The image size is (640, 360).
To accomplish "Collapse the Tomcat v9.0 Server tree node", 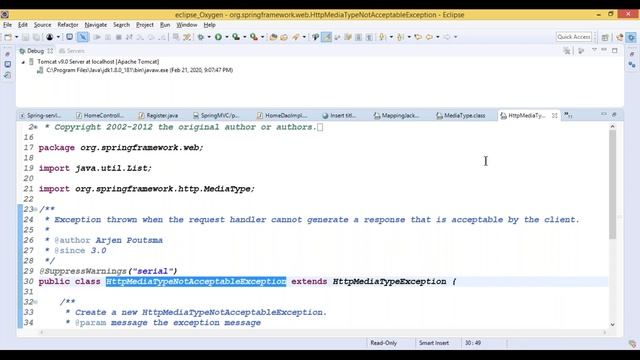I will tap(23, 62).
